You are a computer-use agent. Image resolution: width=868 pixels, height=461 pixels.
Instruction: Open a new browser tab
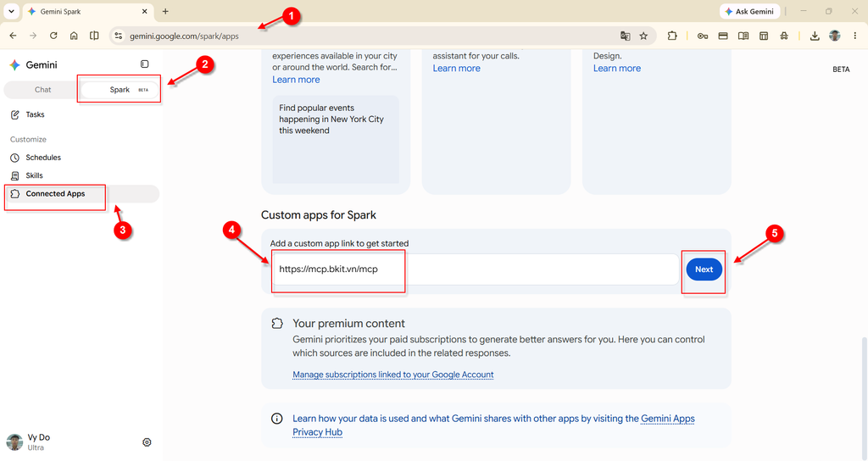pos(165,11)
